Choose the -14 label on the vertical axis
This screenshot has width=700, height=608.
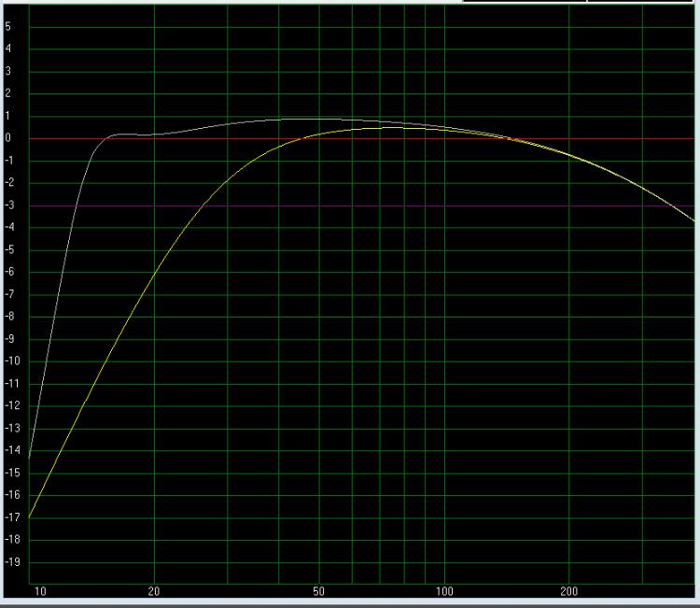12,450
